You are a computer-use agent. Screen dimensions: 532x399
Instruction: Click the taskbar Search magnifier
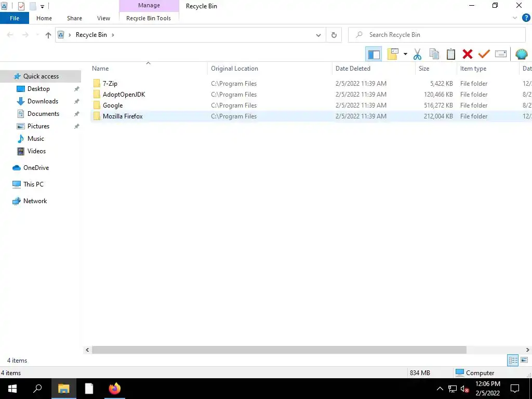point(37,389)
